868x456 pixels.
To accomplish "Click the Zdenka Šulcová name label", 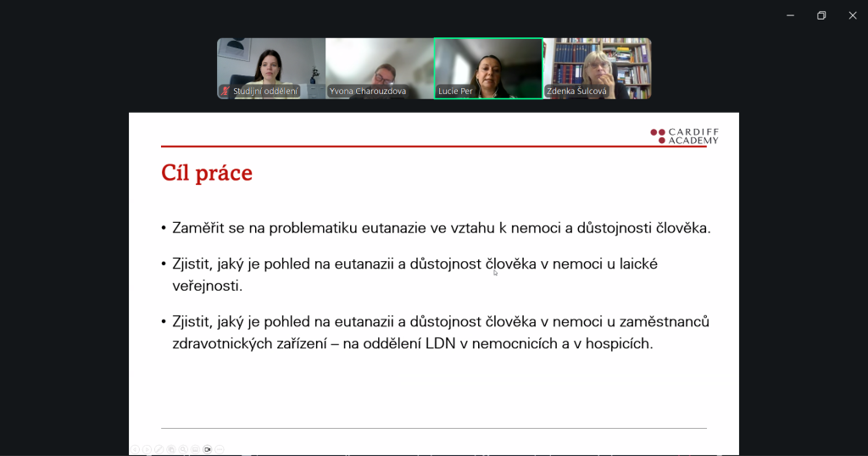I will (x=576, y=92).
